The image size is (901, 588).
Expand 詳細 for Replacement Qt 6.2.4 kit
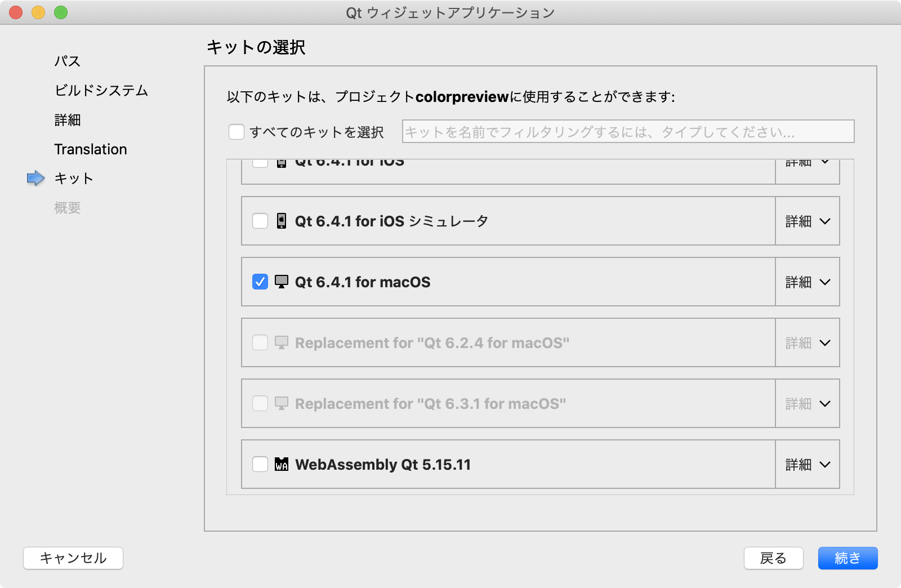click(808, 342)
